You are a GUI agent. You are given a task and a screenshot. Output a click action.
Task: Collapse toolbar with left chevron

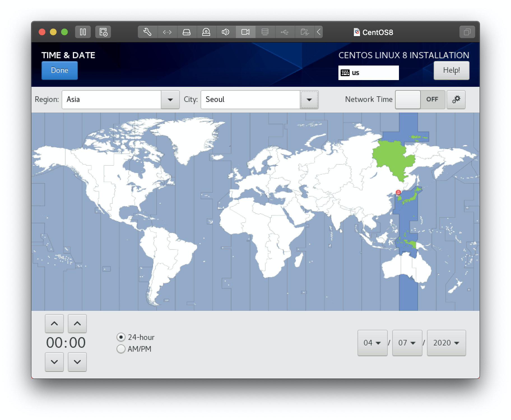point(319,32)
